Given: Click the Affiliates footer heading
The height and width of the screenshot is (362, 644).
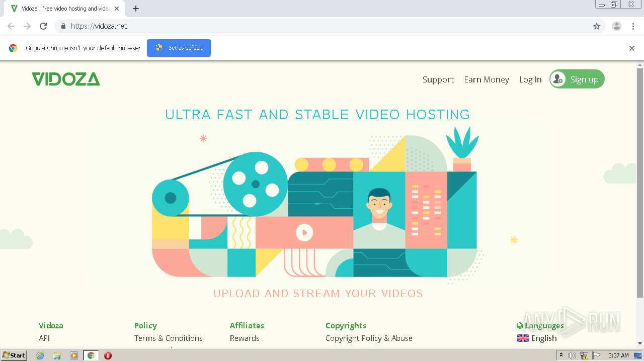Looking at the screenshot, I should coord(247,326).
